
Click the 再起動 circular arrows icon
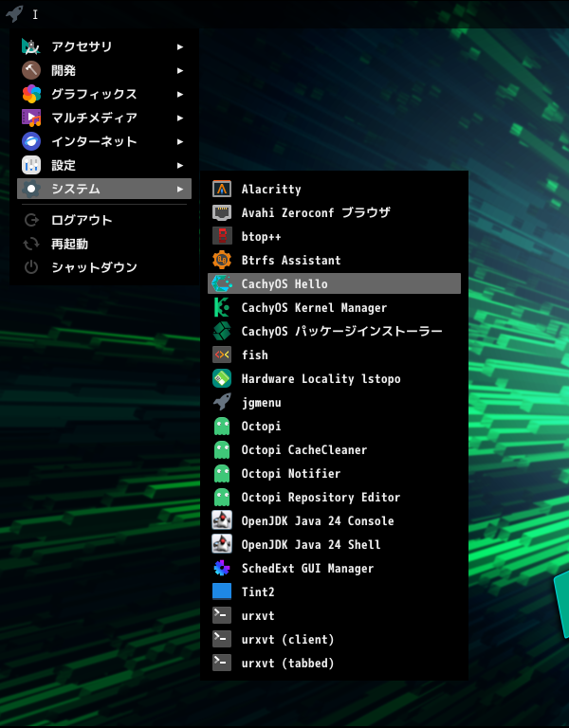click(31, 244)
